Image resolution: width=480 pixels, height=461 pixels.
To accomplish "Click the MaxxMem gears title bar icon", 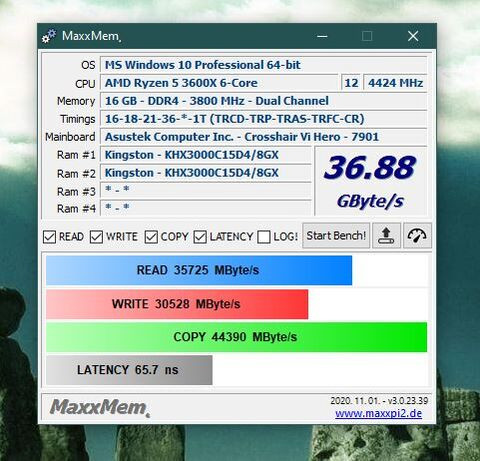I will point(49,36).
